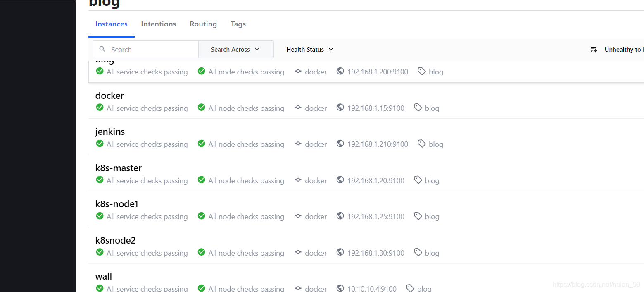Click 'blog' tag text in jenkins row
This screenshot has height=292, width=644.
pyautogui.click(x=436, y=144)
